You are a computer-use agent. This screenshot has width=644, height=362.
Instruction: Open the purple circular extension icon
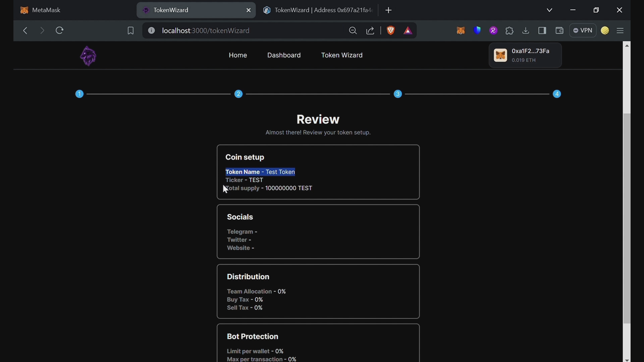tap(493, 31)
